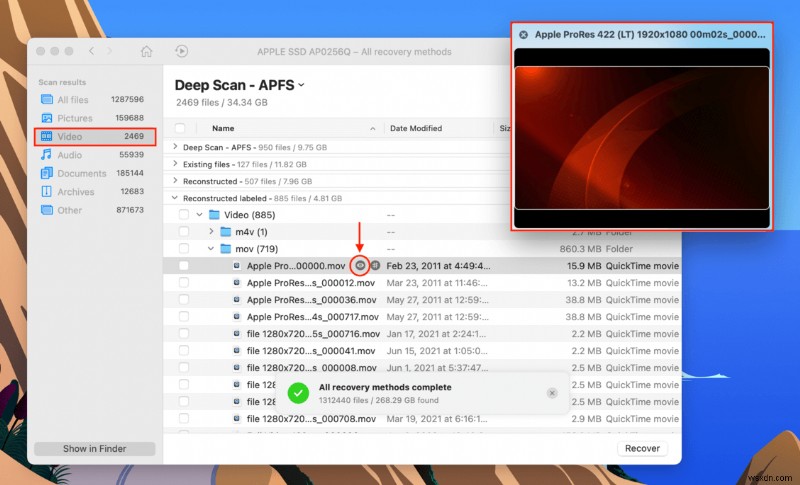Open the Documents category
Image resolution: width=800 pixels, height=485 pixels.
(95, 173)
